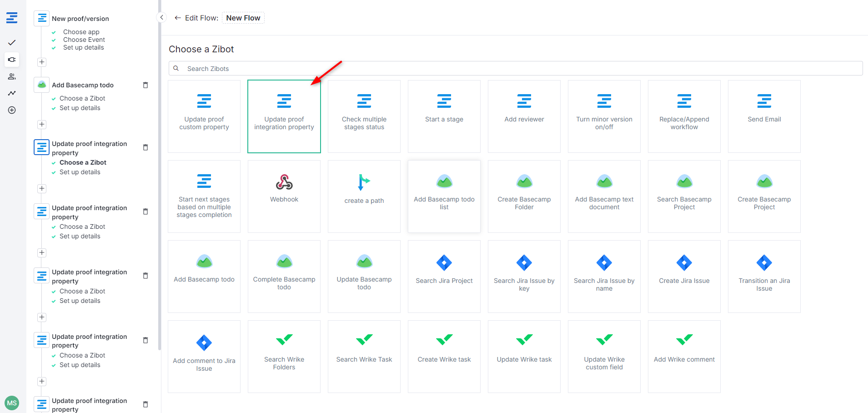Pick the Complete Basecamp todo Zibot

[x=284, y=277]
